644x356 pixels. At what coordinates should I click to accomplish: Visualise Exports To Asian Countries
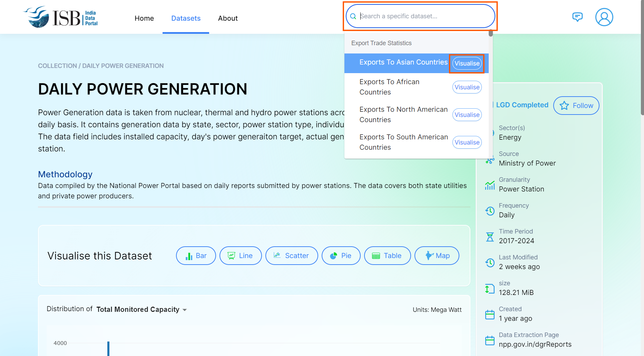[x=467, y=63]
